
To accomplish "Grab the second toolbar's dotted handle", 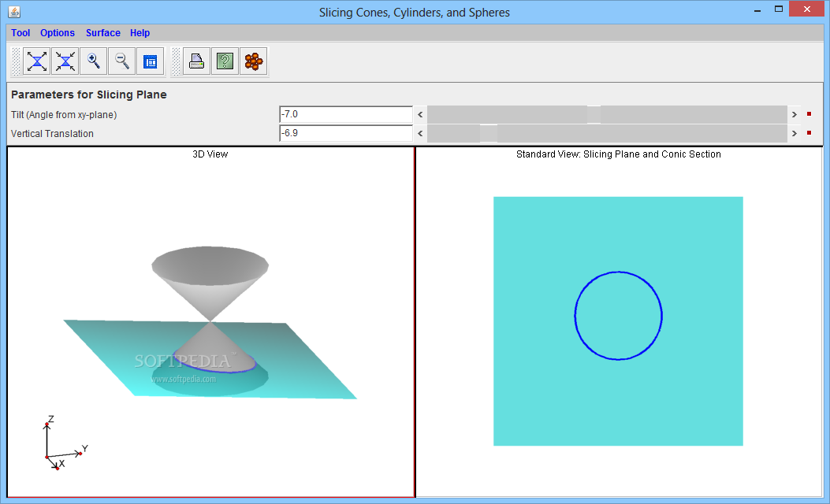I will (x=176, y=61).
